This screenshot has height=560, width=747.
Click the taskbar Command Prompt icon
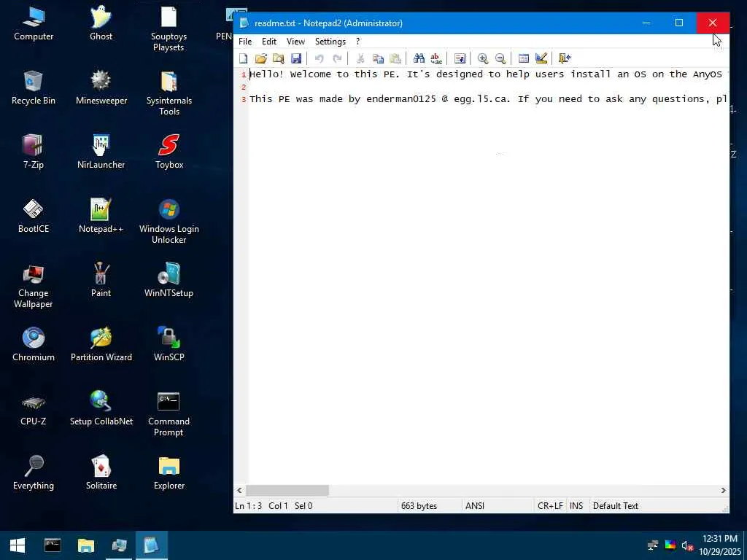pyautogui.click(x=53, y=545)
